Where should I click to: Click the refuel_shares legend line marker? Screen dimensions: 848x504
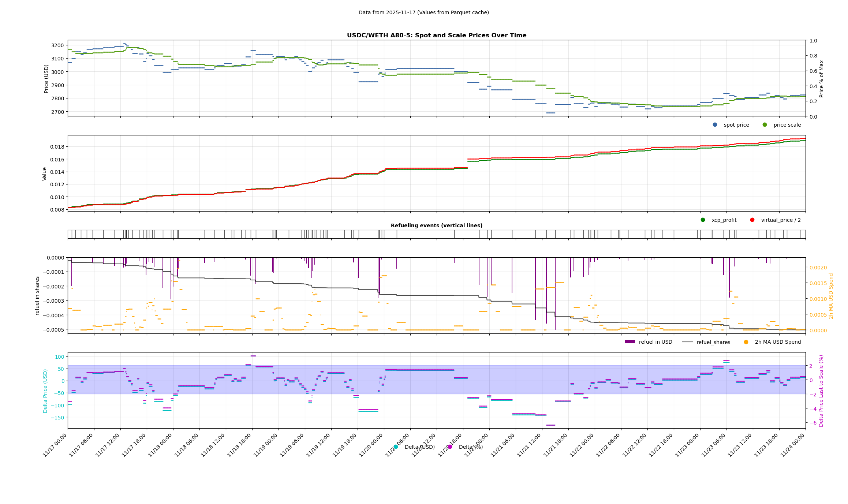[x=687, y=342]
